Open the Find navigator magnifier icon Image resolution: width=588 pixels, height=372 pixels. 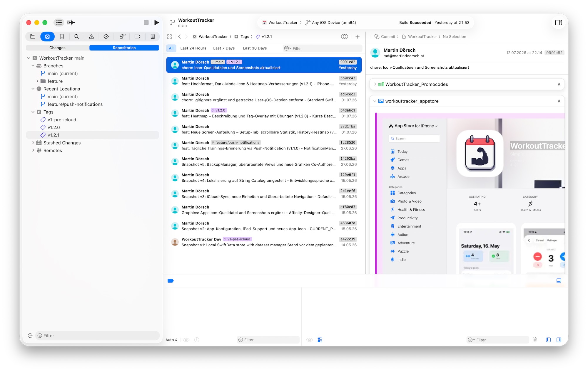click(76, 37)
